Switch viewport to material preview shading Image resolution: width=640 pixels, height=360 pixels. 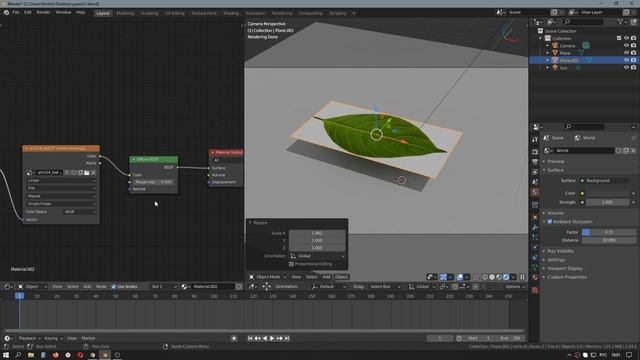pyautogui.click(x=499, y=277)
